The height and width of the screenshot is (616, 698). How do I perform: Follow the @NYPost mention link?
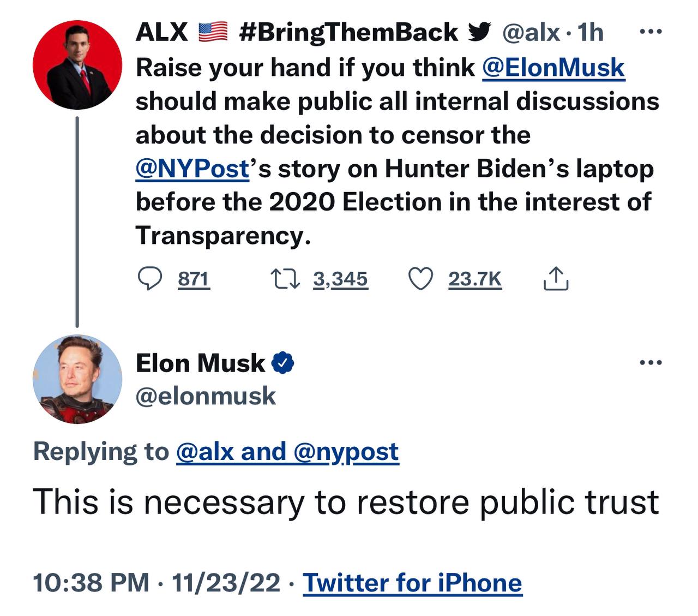point(192,169)
